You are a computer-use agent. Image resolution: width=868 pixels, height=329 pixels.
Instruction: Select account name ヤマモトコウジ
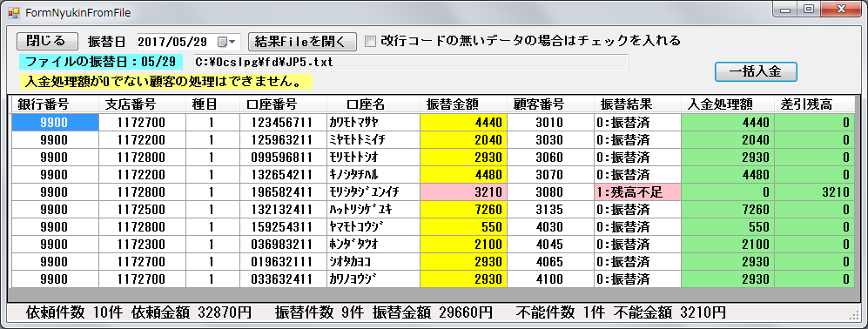373,226
